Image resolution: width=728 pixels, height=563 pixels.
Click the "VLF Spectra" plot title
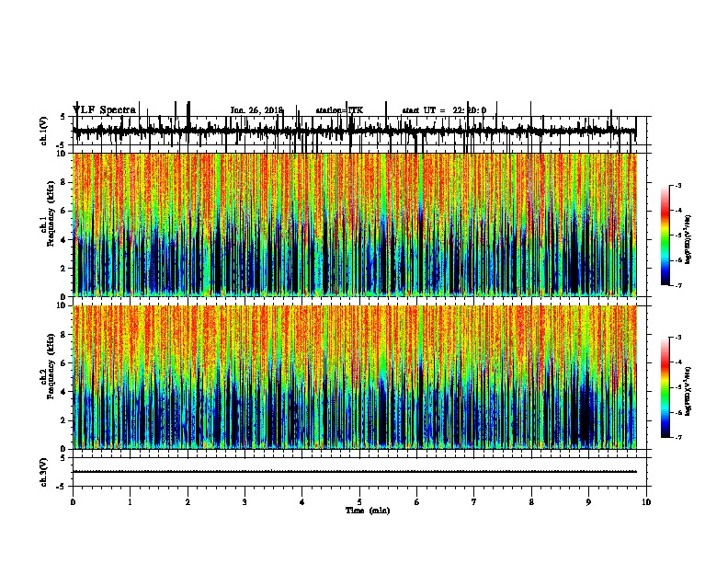coord(104,110)
